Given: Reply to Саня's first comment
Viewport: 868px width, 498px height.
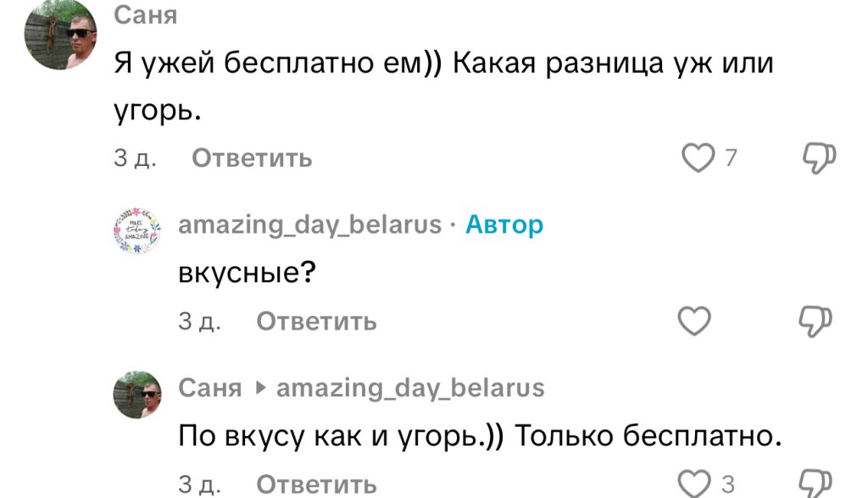Looking at the screenshot, I should coord(253,158).
